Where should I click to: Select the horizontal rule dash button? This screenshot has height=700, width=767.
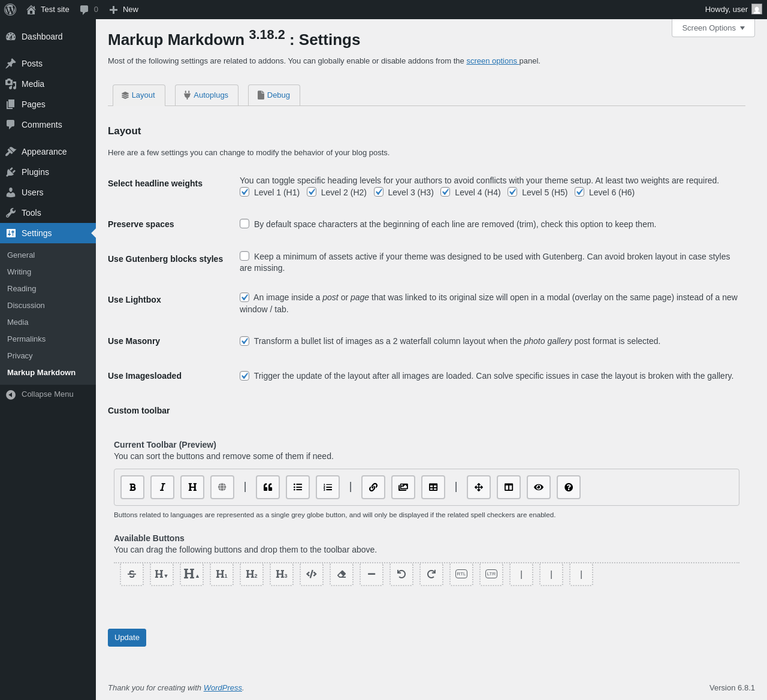(x=372, y=574)
